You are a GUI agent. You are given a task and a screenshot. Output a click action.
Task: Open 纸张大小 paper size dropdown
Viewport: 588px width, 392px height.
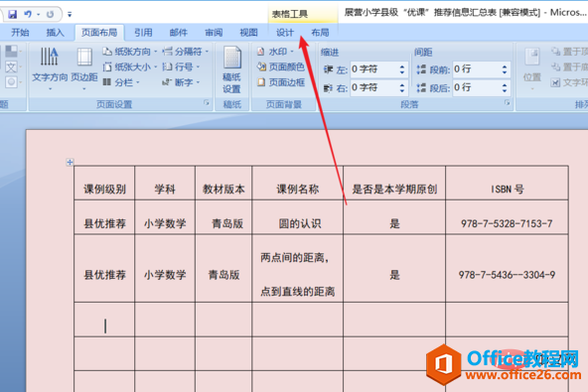click(x=130, y=66)
